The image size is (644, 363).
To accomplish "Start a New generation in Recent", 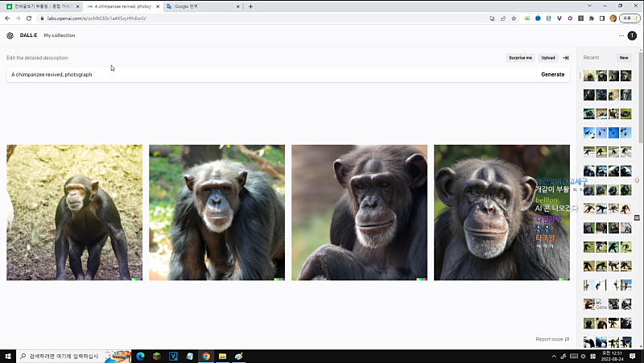I will coord(623,58).
